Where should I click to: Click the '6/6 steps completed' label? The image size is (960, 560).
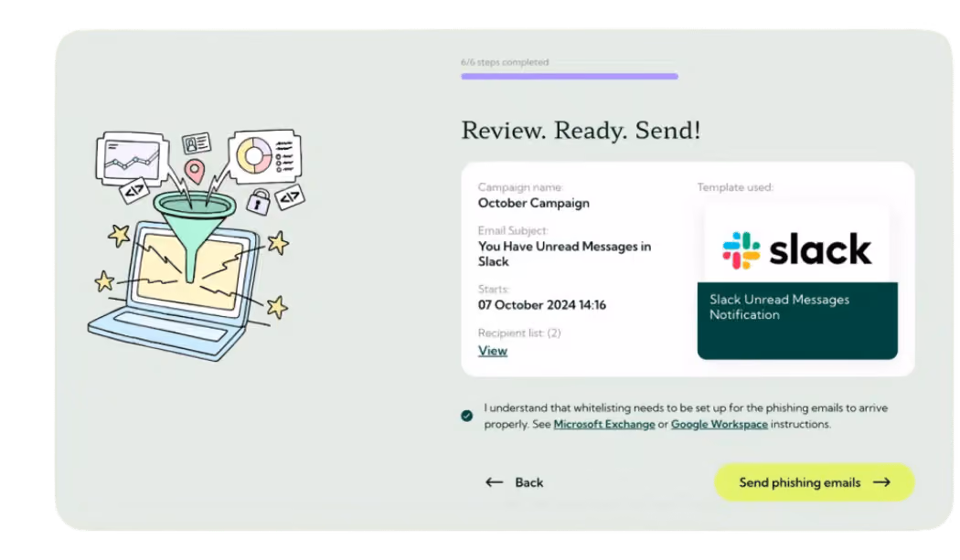[x=505, y=62]
